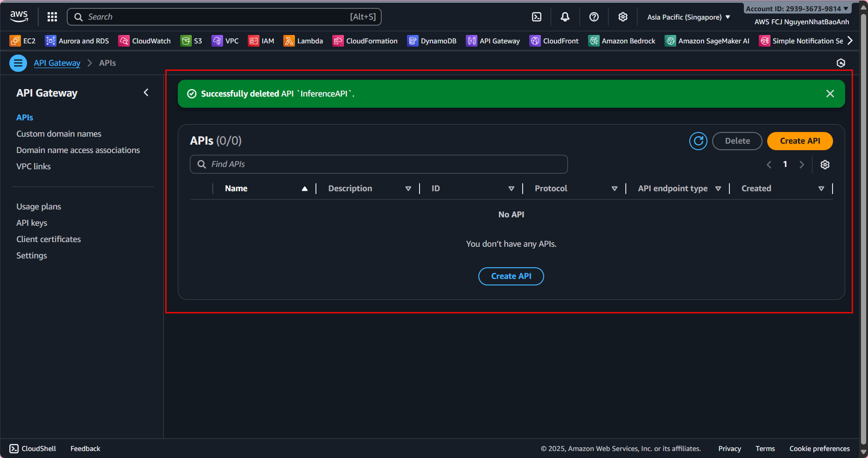The height and width of the screenshot is (458, 868).
Task: Toggle the side navigation hamburger menu
Action: 18,63
